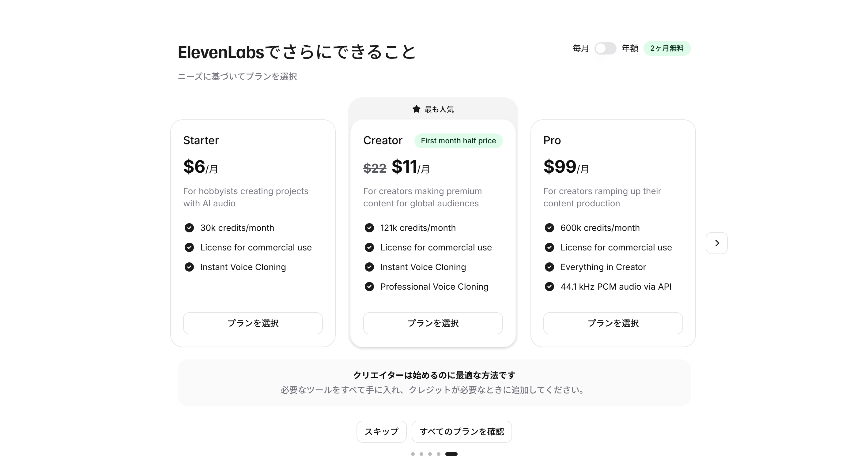The image size is (868, 462).
Task: Click Everything in Creator checkmark icon
Action: click(549, 267)
